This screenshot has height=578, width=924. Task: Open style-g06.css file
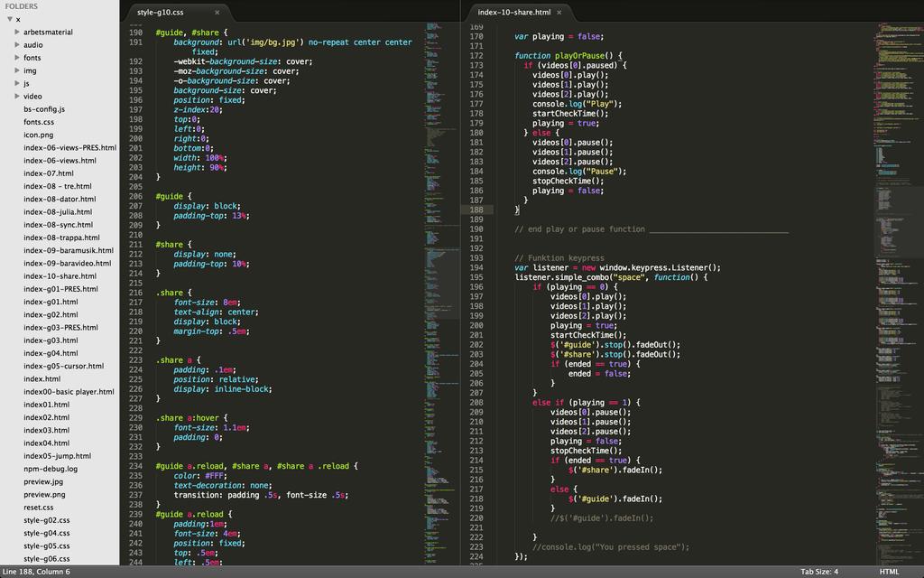tap(47, 559)
